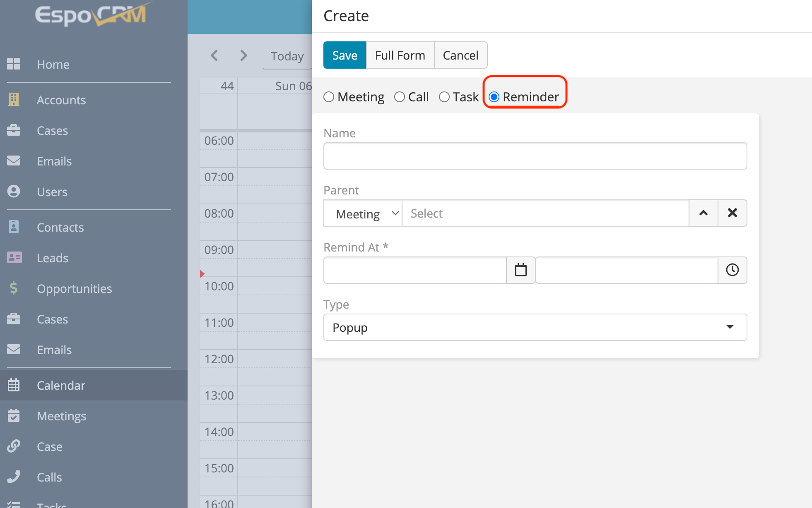Open the clock time picker icon
Screen dimensions: 812x508
tap(732, 270)
